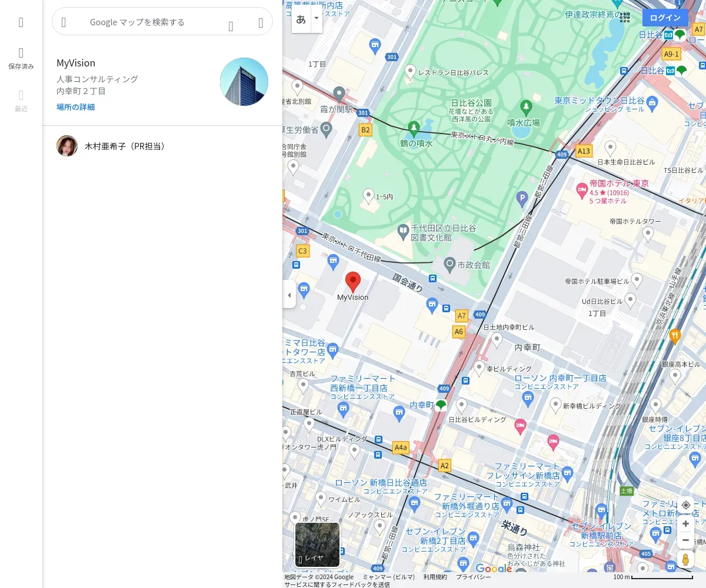Click the 1-5内 location pin
706x588 pixels.
(368, 196)
